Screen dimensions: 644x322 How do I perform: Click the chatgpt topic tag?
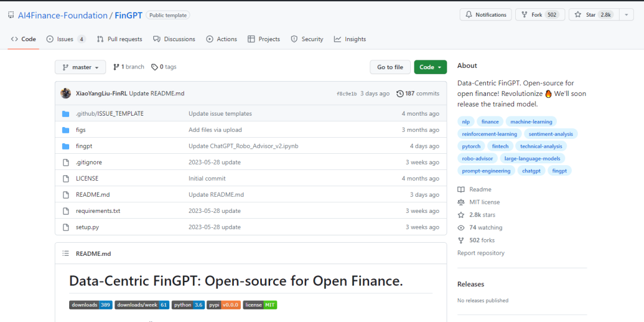click(x=531, y=171)
